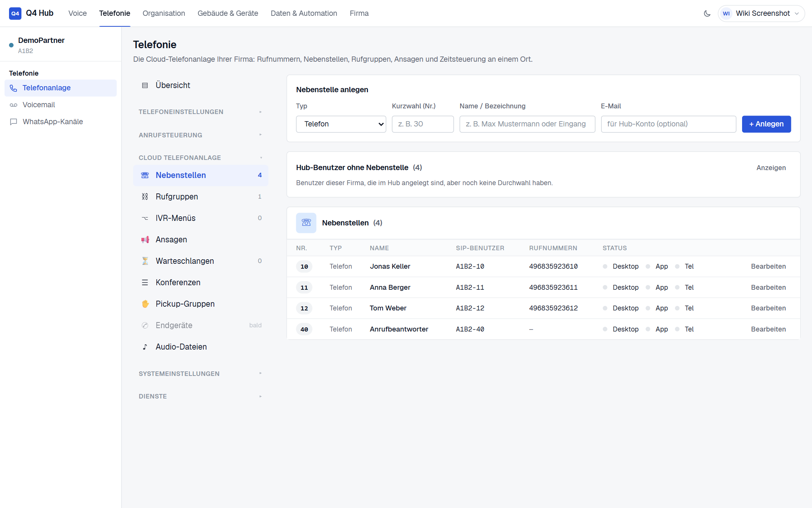This screenshot has width=812, height=508.
Task: Collapse the CLOUD TELEFONANLAGE section
Action: point(200,158)
